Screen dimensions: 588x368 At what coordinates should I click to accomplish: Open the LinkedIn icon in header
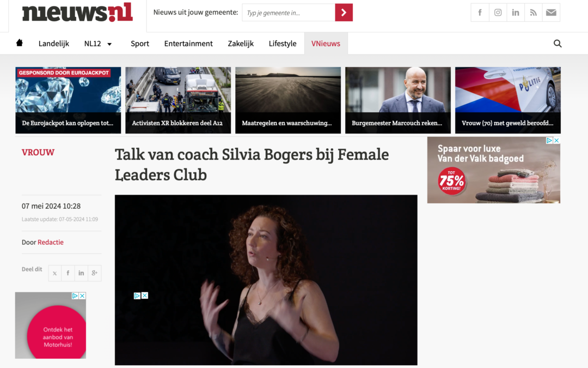pyautogui.click(x=516, y=13)
